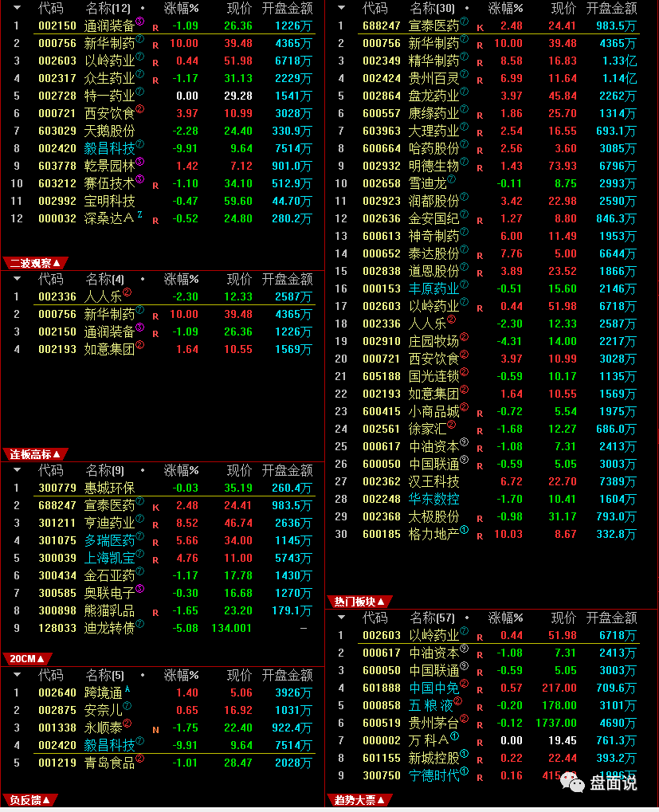Select the 天鹅股份 row
The width and height of the screenshot is (659, 812).
click(x=163, y=131)
